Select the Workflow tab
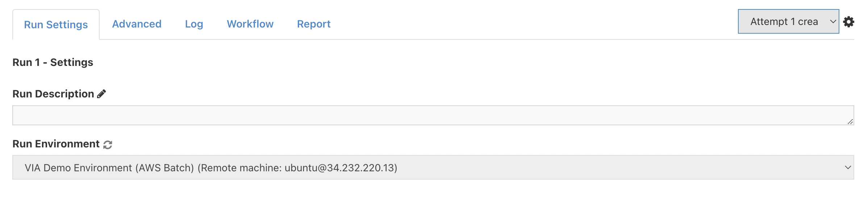Viewport: 868px width, 197px height. point(250,24)
